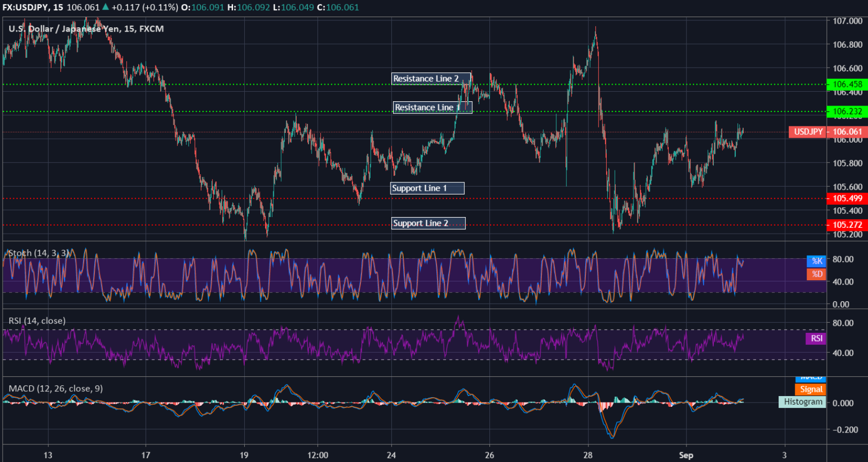Click the 107.000 price scale label
This screenshot has height=462, width=868.
(x=847, y=21)
